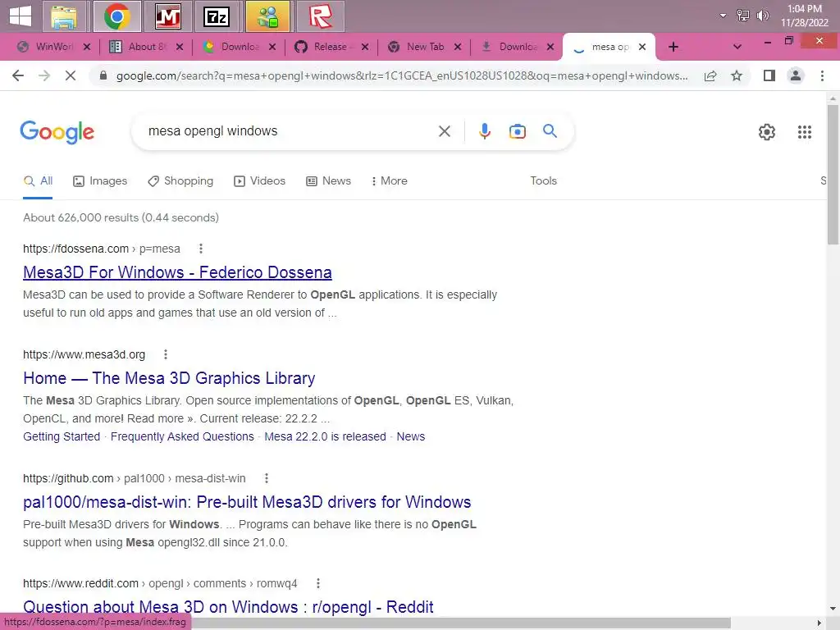Viewport: 840px width, 630px height.
Task: Open Google apps grid
Action: point(804,132)
